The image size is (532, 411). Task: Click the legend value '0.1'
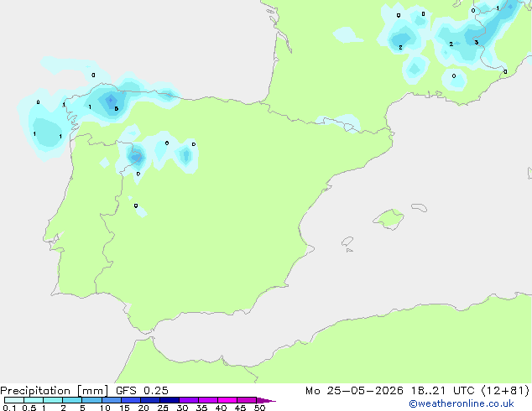click(9, 408)
